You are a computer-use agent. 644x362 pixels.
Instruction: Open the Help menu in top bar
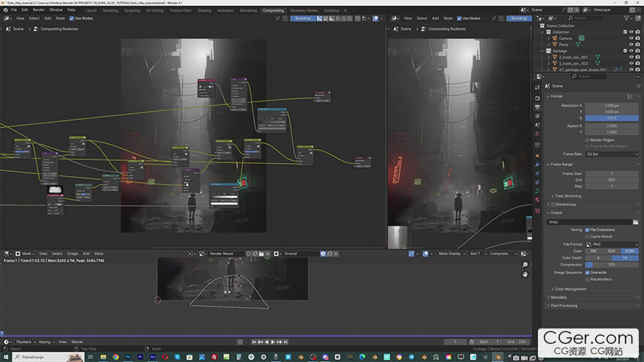(71, 10)
